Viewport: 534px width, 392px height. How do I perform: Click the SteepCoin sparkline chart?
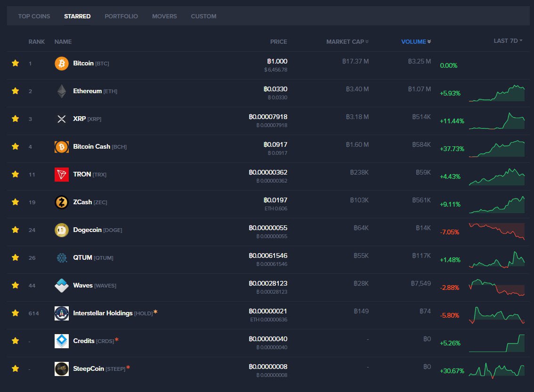496,370
